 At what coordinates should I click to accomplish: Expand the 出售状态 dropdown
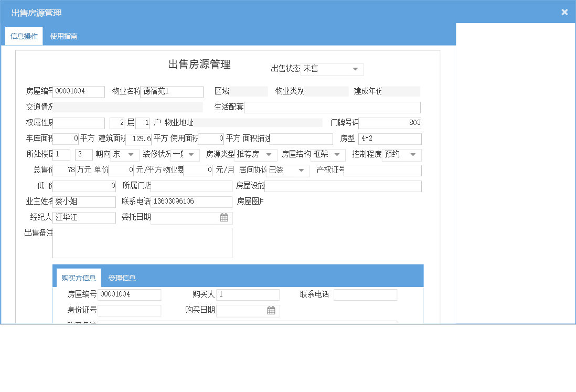355,69
